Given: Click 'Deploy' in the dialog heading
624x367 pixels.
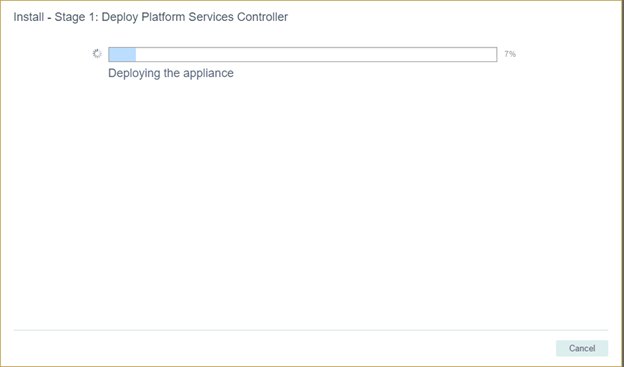Looking at the screenshot, I should pyautogui.click(x=120, y=18).
